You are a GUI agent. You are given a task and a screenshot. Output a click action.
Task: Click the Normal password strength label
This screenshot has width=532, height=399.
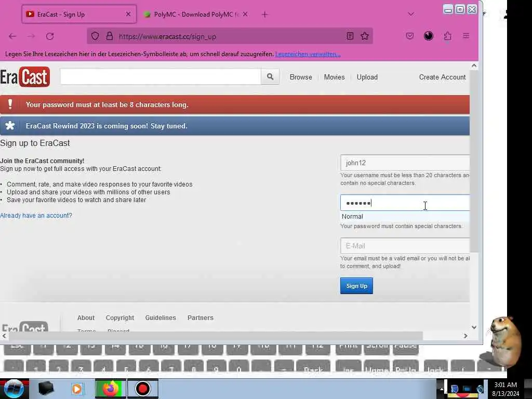(x=352, y=217)
